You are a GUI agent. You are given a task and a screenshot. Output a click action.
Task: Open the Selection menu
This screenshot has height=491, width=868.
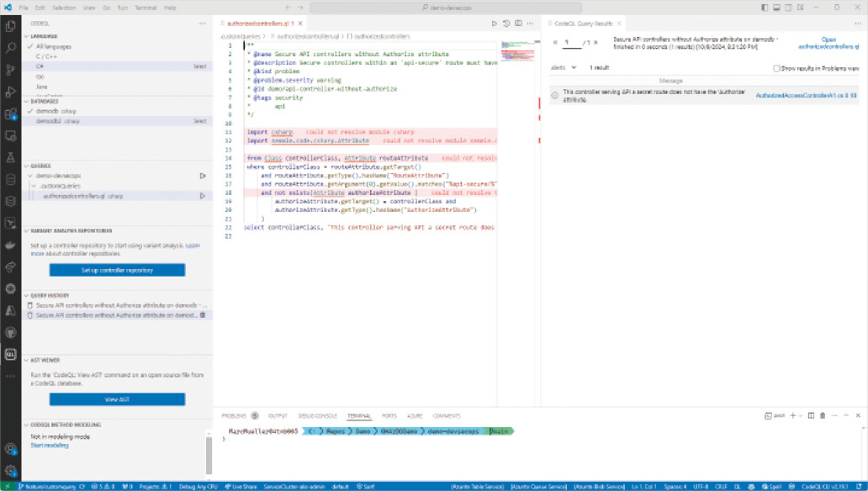point(64,8)
